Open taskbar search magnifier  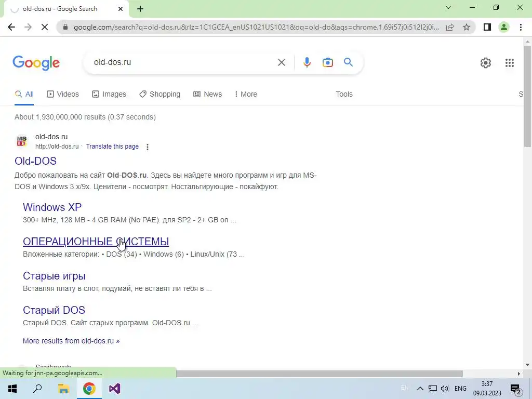click(37, 389)
